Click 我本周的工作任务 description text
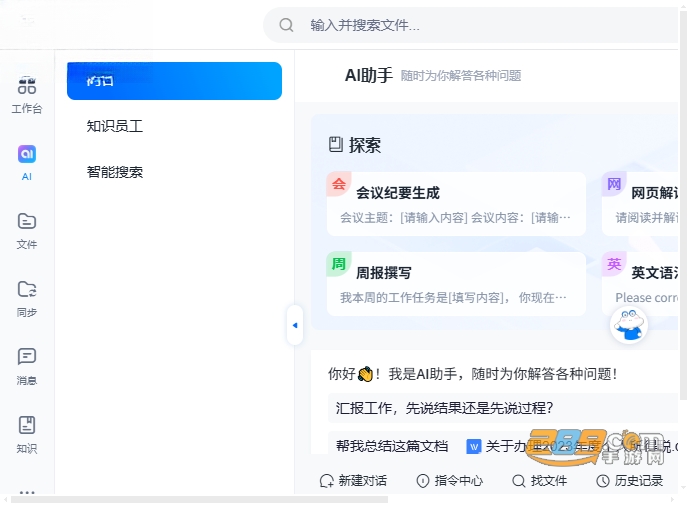The image size is (689, 505). point(453,298)
